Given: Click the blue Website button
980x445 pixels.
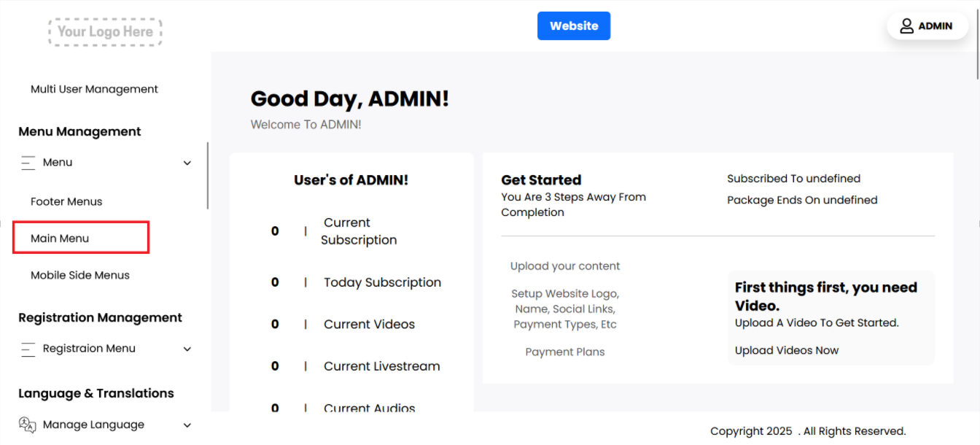Looking at the screenshot, I should pos(574,26).
